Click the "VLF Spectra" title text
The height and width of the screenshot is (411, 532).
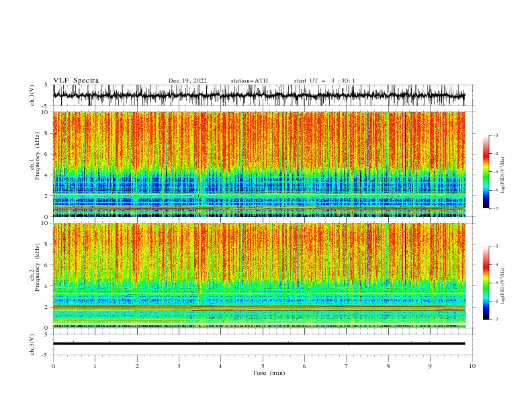tap(76, 81)
